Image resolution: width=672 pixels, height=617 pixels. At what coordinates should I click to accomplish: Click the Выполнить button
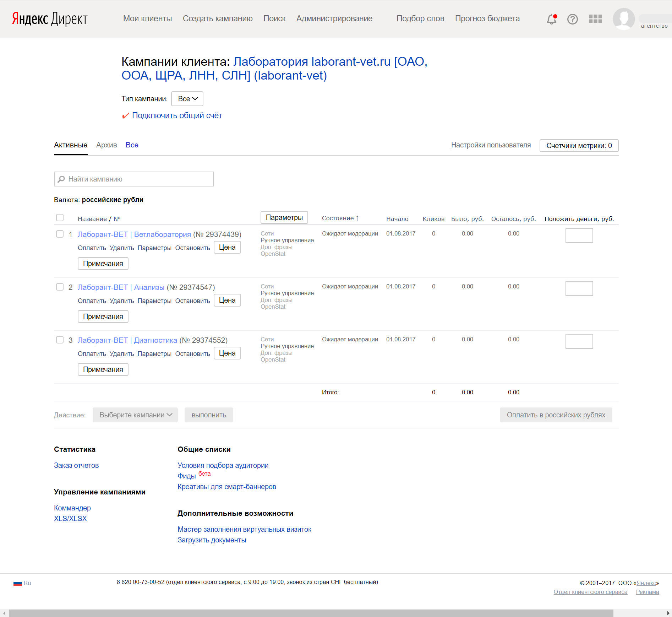click(209, 415)
